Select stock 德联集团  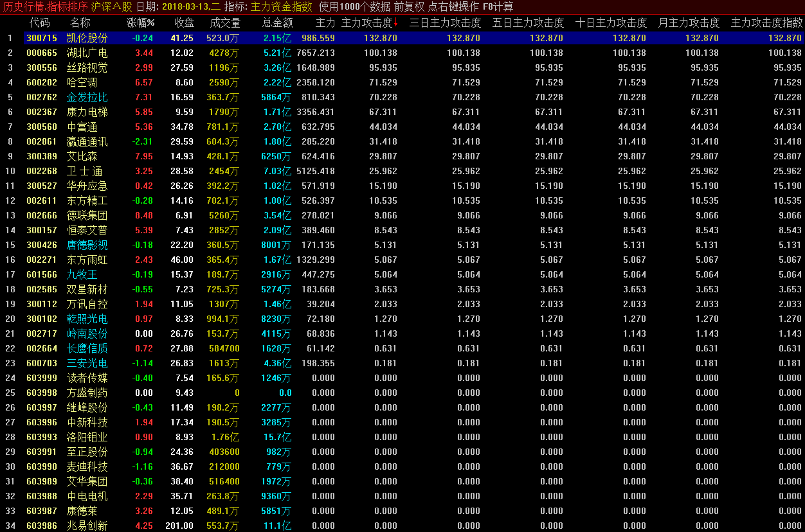tap(87, 215)
